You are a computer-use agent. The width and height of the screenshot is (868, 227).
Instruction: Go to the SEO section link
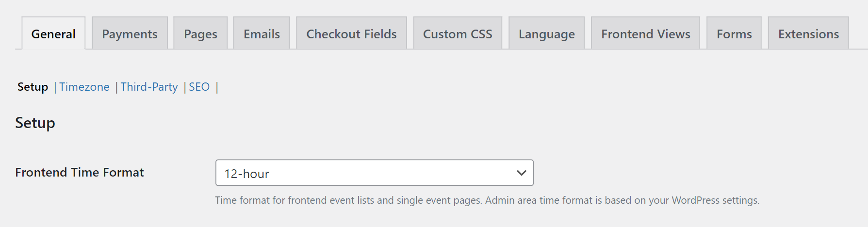[199, 87]
